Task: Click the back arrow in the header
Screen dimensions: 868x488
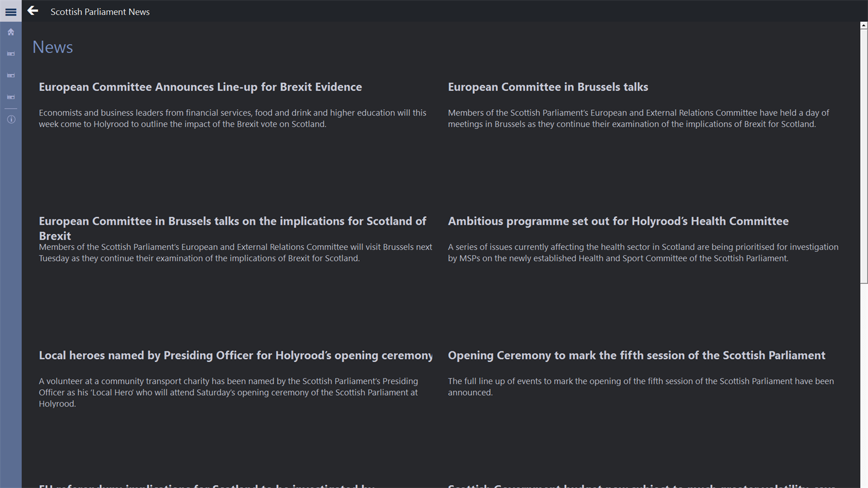Action: (33, 11)
